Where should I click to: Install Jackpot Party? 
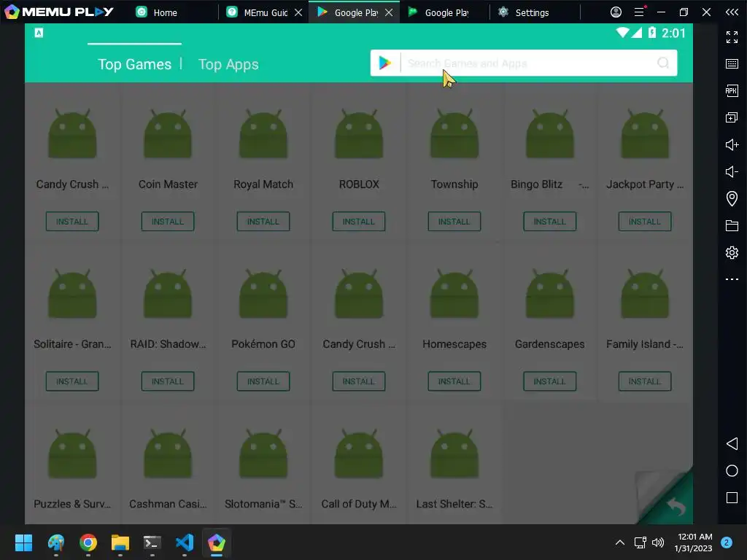645,222
